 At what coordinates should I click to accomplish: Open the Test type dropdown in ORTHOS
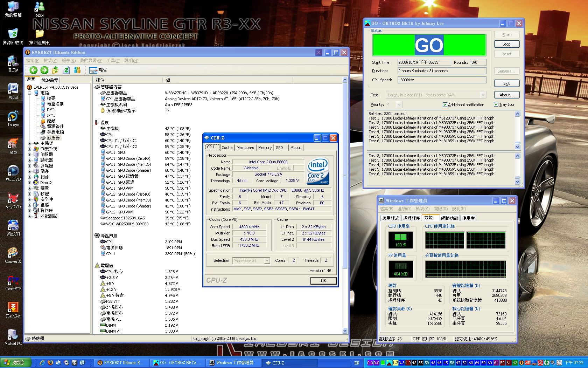[x=483, y=95]
